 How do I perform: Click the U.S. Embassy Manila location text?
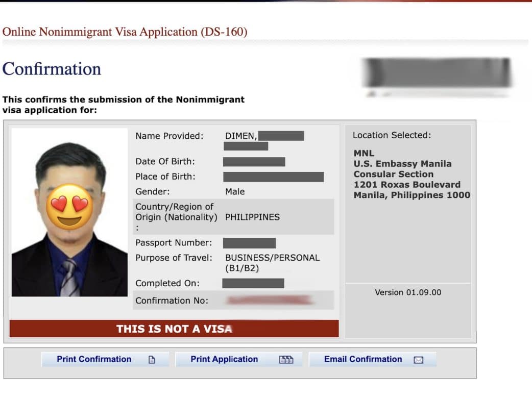coord(402,164)
